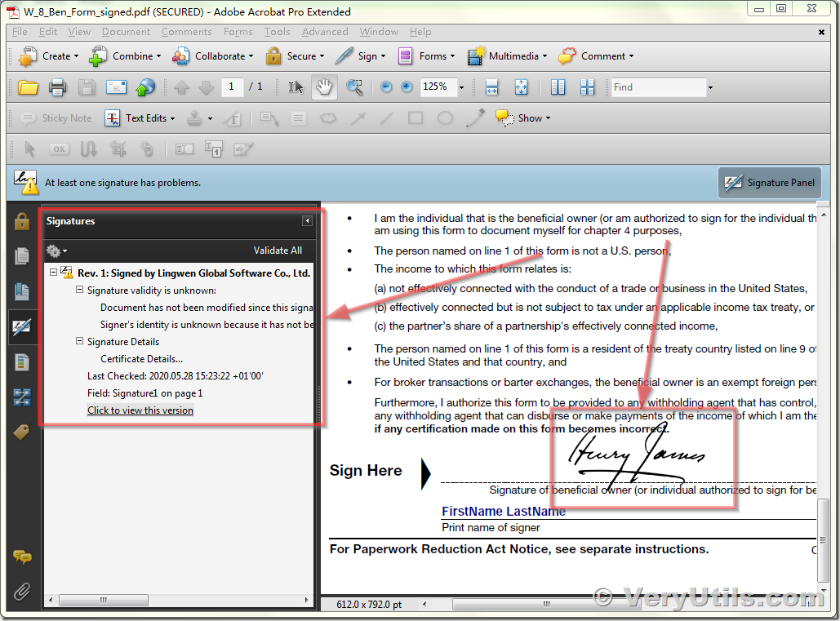The image size is (840, 621).
Task: Select the Marquee Zoom tool
Action: (354, 86)
